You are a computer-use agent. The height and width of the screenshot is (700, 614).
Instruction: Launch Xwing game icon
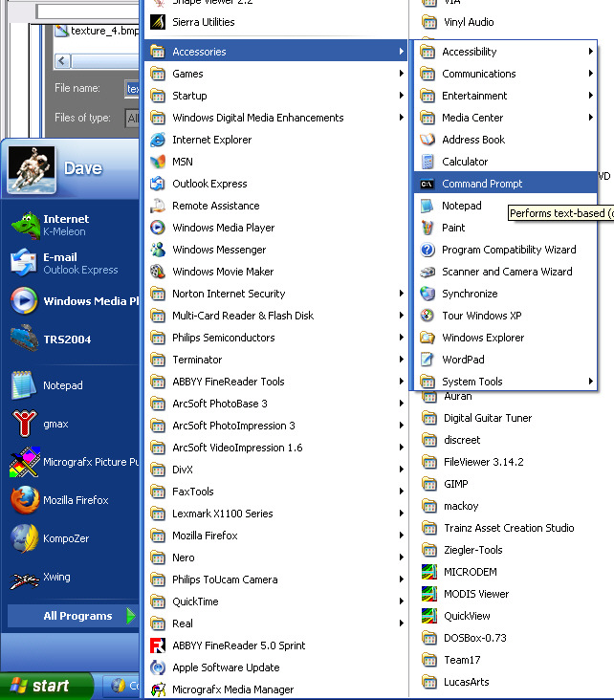pos(25,580)
